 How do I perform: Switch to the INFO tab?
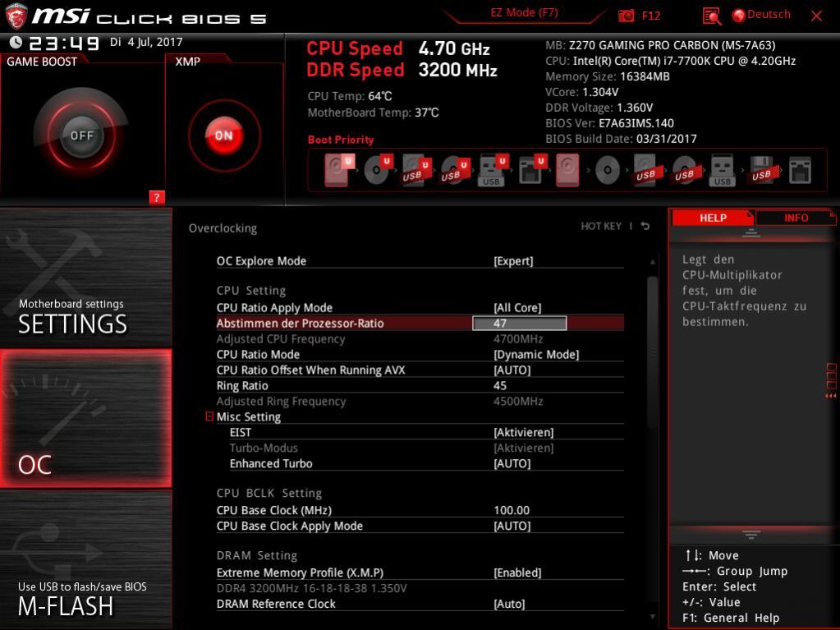point(796,218)
